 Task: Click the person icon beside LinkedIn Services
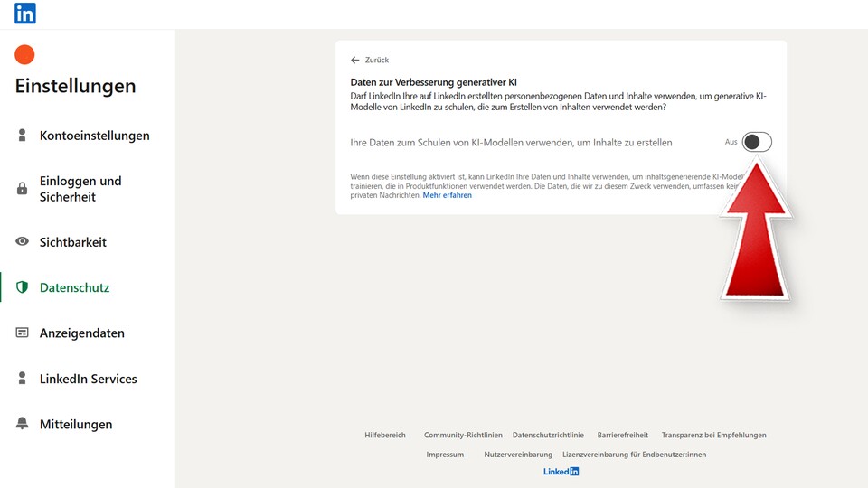pyautogui.click(x=23, y=379)
